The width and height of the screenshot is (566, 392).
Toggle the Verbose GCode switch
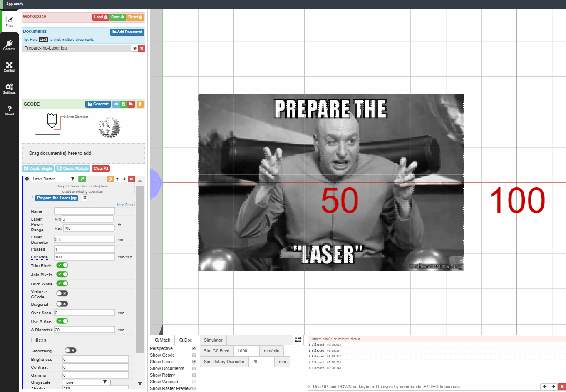[x=62, y=293]
